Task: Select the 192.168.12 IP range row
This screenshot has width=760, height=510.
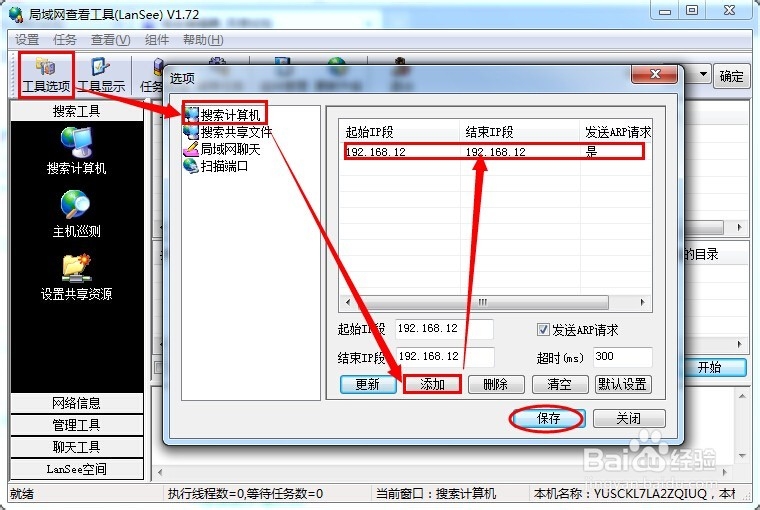Action: pyautogui.click(x=494, y=152)
